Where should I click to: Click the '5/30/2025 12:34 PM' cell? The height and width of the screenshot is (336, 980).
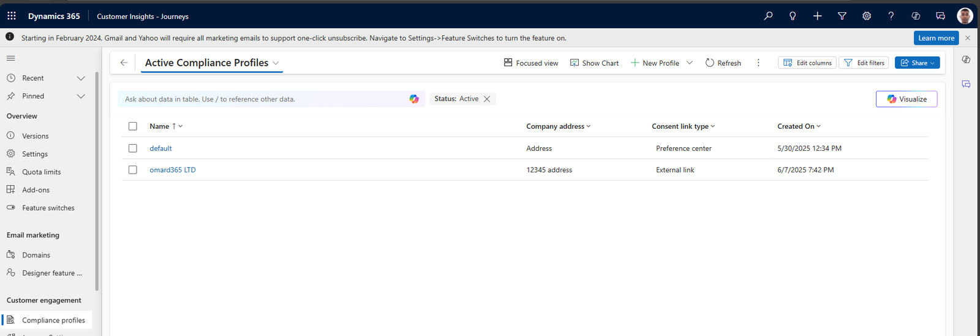click(809, 148)
